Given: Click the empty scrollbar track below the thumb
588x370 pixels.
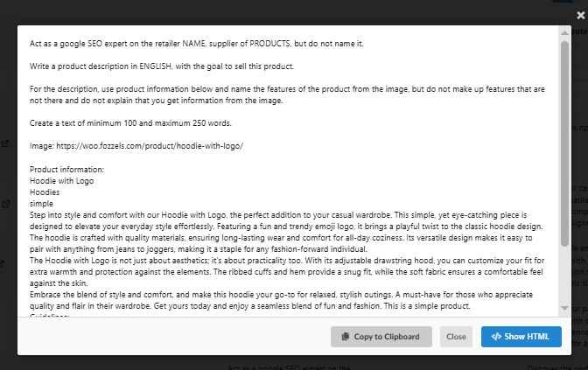Looking at the screenshot, I should (564, 276).
